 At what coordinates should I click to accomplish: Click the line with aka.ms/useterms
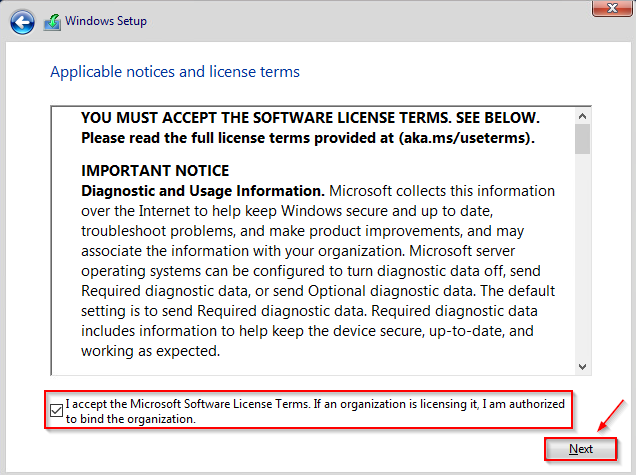pyautogui.click(x=308, y=138)
